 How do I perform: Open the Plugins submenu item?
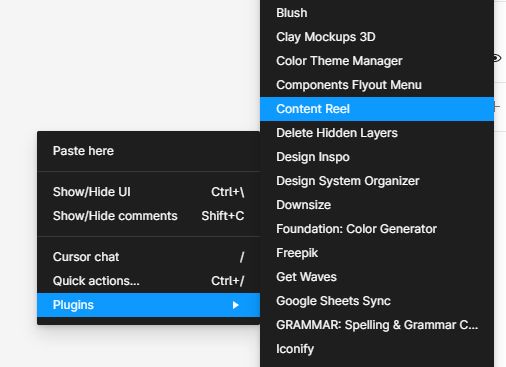(149, 305)
